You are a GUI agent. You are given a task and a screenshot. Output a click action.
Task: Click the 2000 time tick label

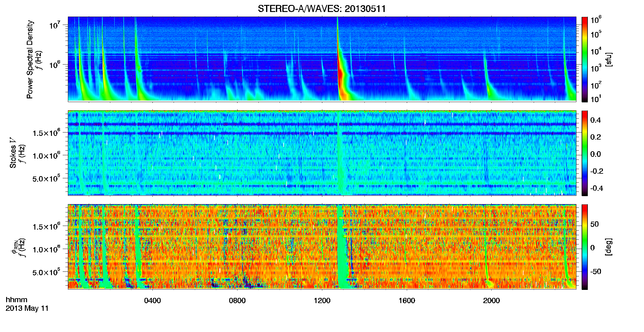pyautogui.click(x=491, y=301)
